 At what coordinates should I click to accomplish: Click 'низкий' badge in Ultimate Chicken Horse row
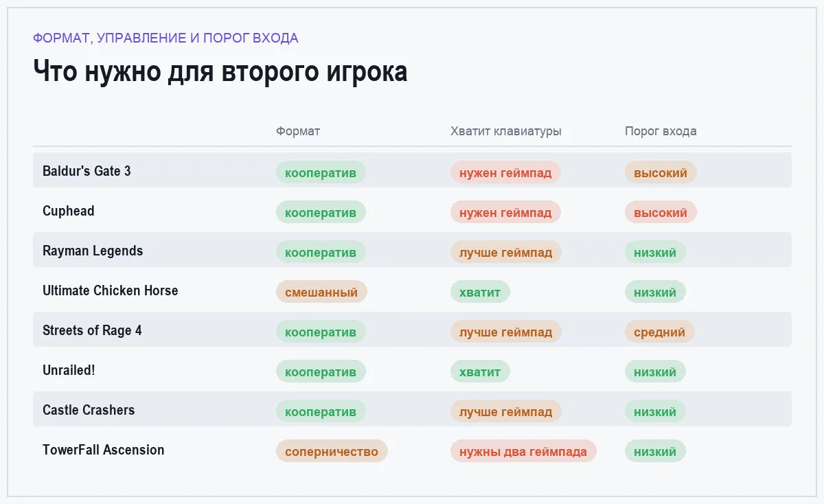[x=655, y=292]
